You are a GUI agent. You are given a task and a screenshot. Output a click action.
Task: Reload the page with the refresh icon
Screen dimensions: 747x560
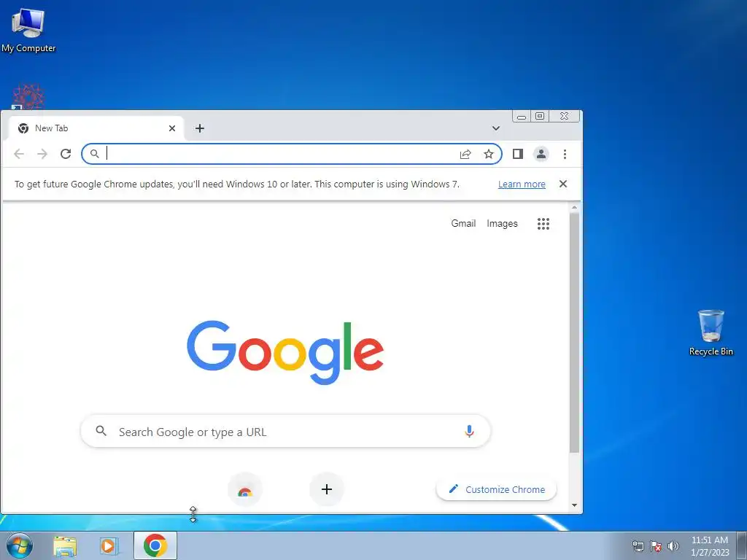click(66, 154)
